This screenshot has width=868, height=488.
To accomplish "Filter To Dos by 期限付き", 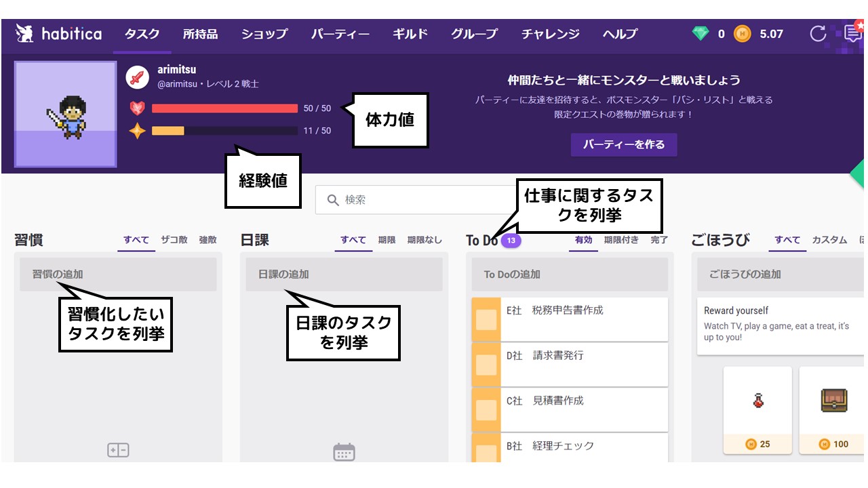I will (621, 240).
